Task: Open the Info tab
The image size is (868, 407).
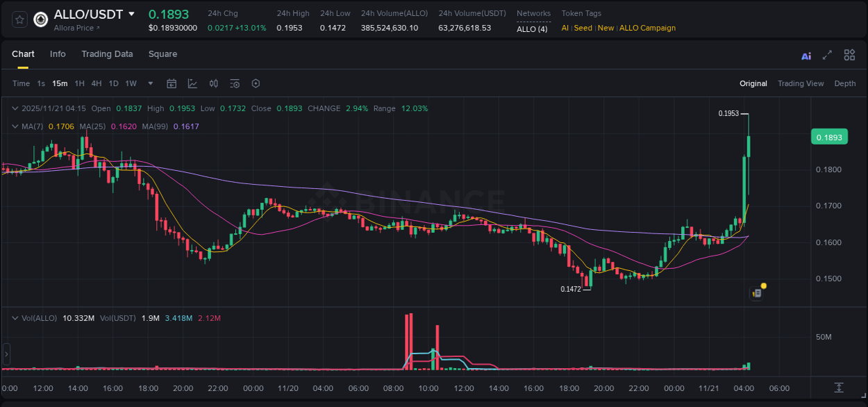Action: click(58, 53)
